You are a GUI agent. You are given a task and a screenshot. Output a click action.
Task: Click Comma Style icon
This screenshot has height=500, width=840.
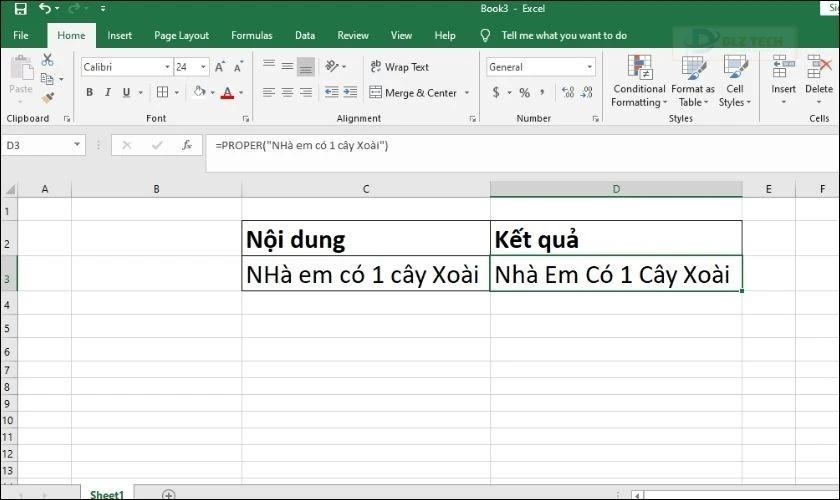[x=543, y=92]
